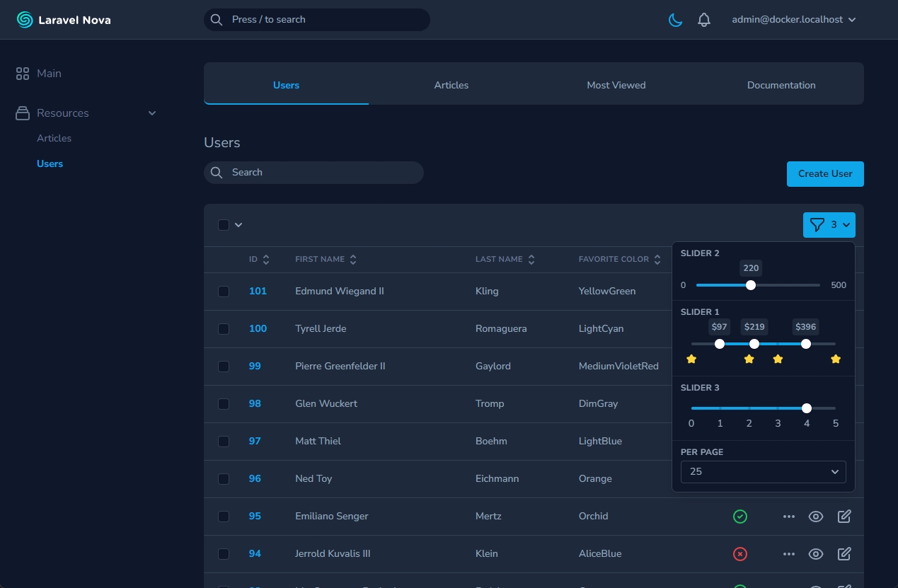Open the notifications bell
Image resolution: width=898 pixels, height=588 pixels.
point(703,20)
